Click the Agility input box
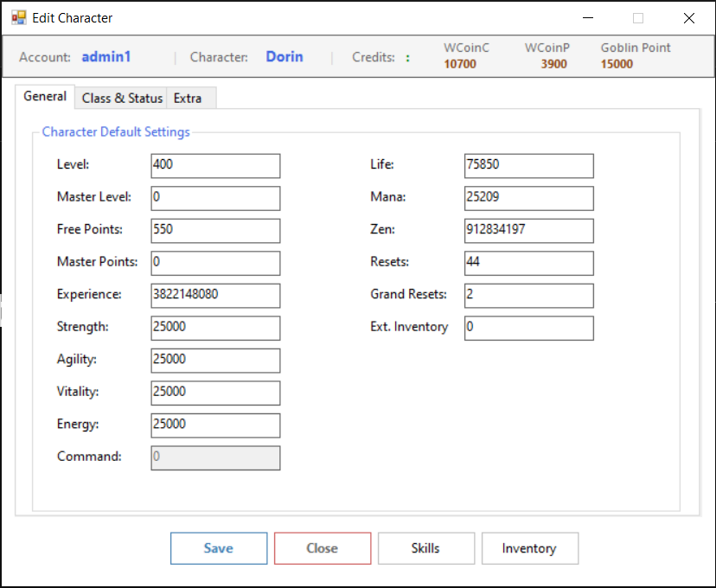This screenshot has height=588, width=716. click(x=215, y=360)
